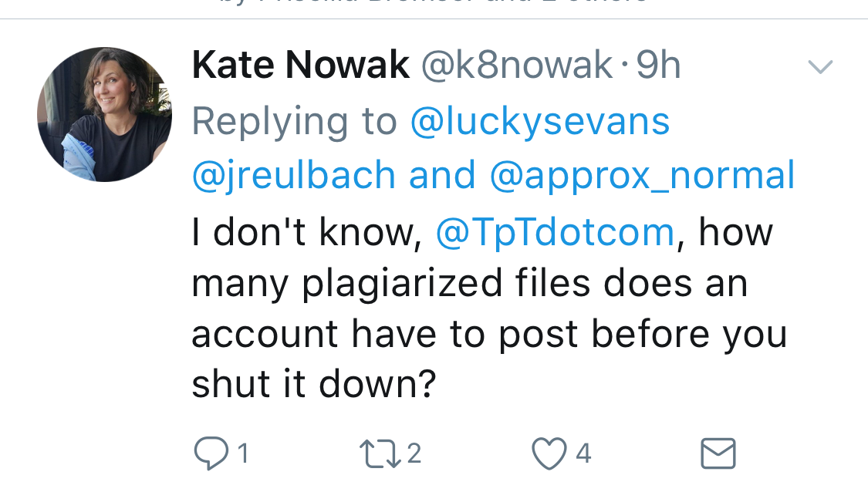Click the like count number 4

583,453
